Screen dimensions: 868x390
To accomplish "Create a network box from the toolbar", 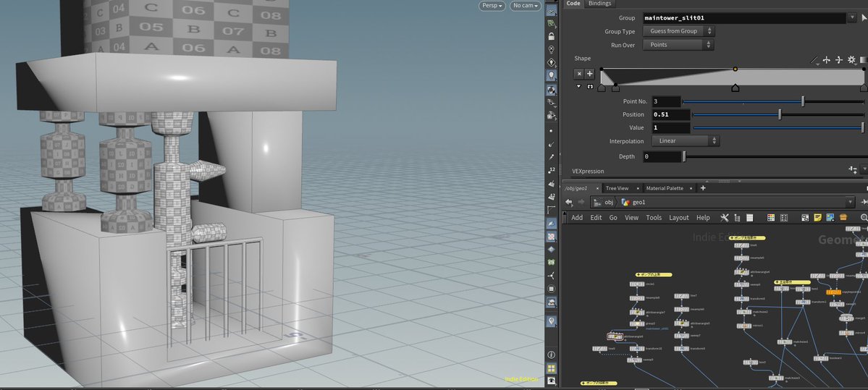I will pos(806,218).
